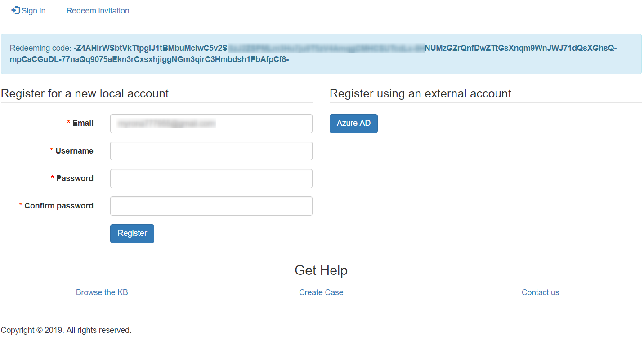The height and width of the screenshot is (354, 644).
Task: Click the required asterisk beside Email
Action: (68, 122)
